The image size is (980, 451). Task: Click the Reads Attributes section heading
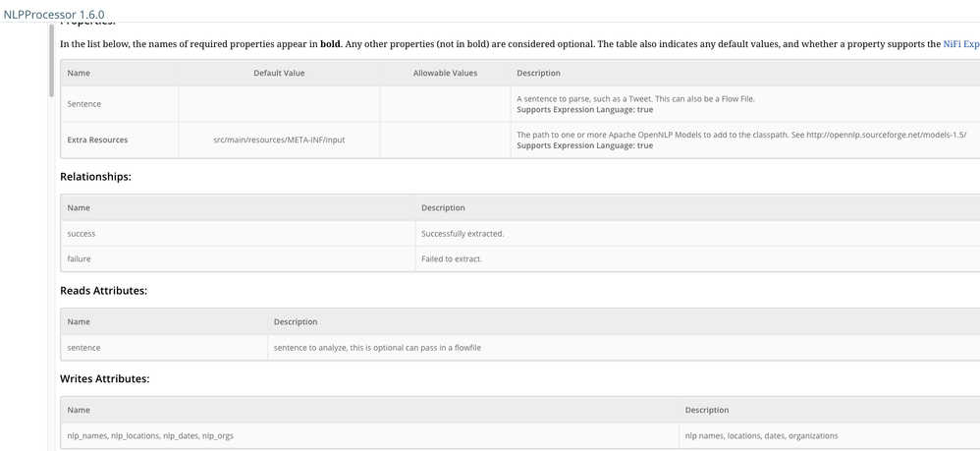[x=103, y=291]
